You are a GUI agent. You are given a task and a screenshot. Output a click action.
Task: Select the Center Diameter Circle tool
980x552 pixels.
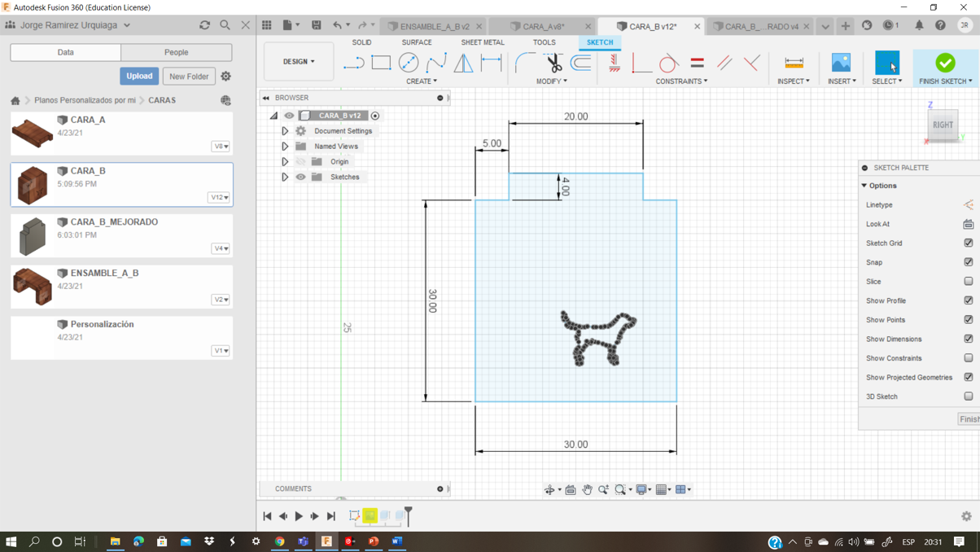point(409,63)
